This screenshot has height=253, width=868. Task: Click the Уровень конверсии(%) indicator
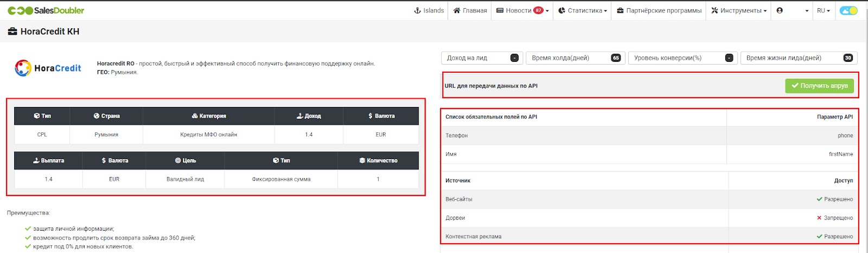(x=683, y=58)
